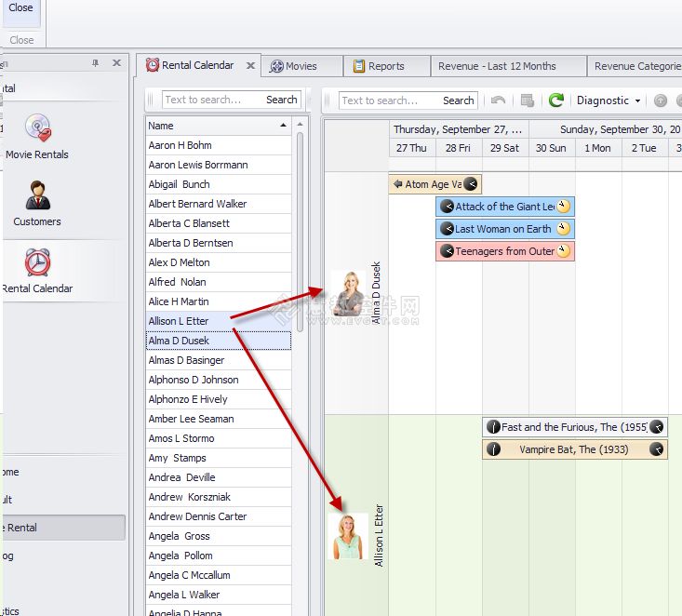Select customer Aaron H Bohm
This screenshot has width=682, height=616.
pyautogui.click(x=219, y=145)
